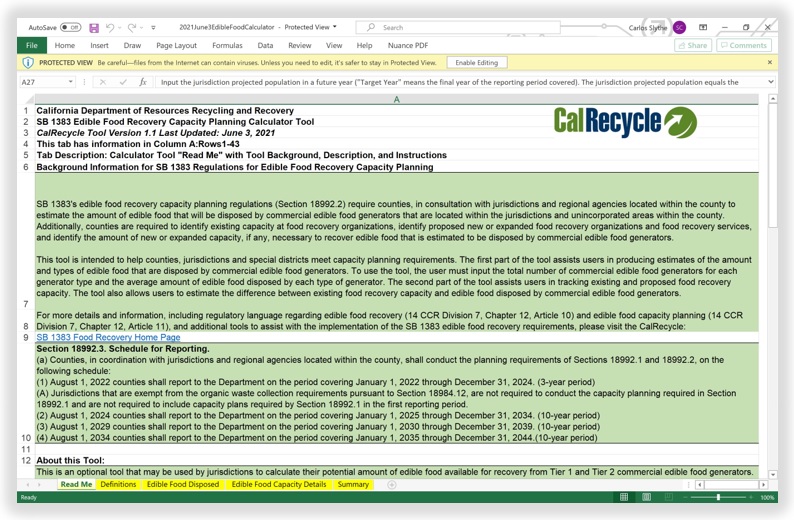Redo the last action
794x520 pixels.
coord(132,27)
